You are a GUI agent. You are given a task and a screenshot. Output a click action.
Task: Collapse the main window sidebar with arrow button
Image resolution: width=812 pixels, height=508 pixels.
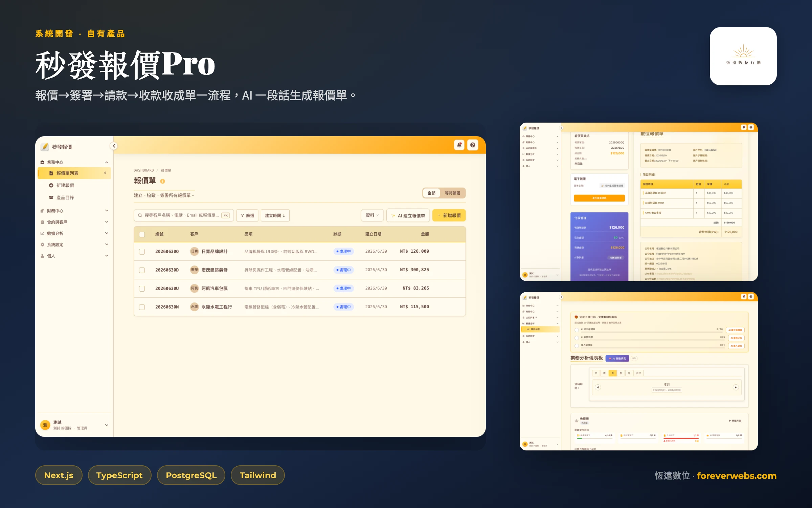tap(114, 146)
